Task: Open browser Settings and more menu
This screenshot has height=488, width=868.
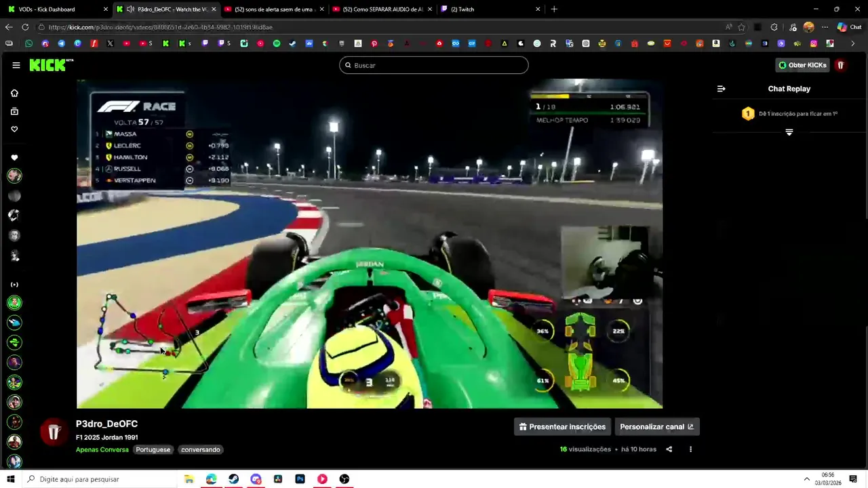Action: [x=825, y=27]
